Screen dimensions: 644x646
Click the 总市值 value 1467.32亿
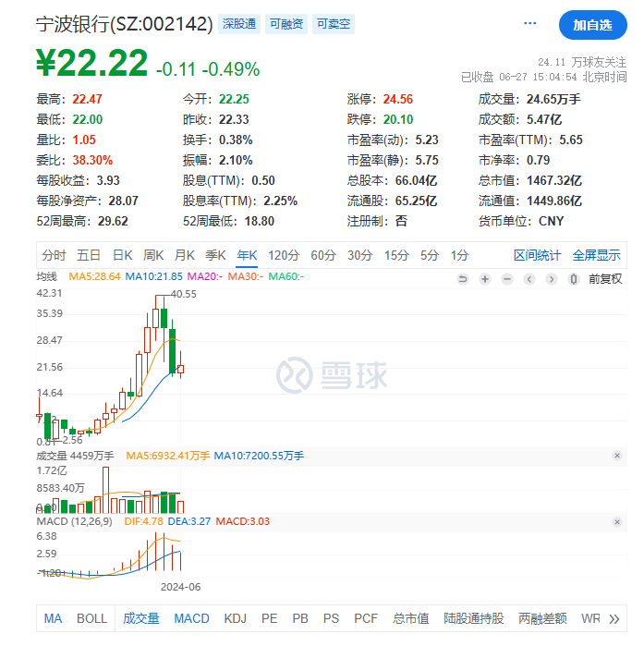click(554, 180)
